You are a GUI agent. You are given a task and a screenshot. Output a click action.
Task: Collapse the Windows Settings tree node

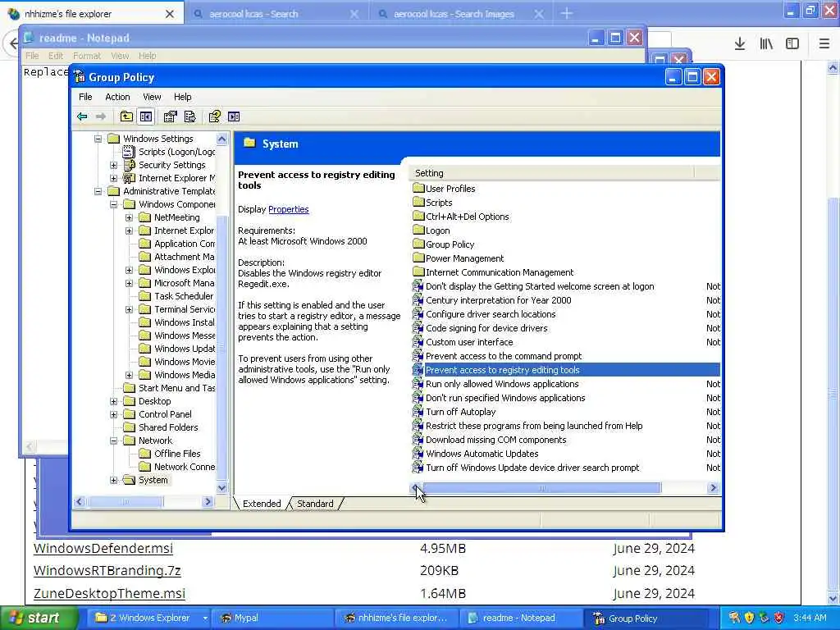[x=98, y=139]
